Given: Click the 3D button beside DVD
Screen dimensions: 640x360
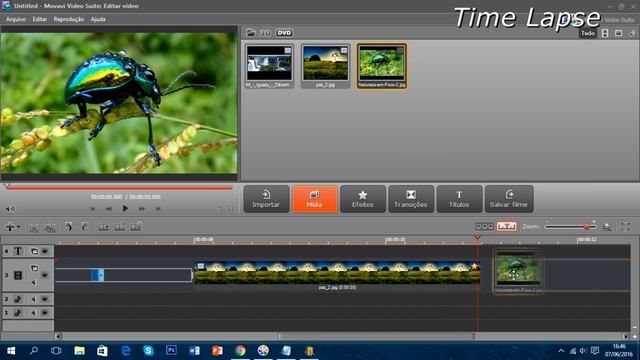Looking at the screenshot, I should 265,33.
